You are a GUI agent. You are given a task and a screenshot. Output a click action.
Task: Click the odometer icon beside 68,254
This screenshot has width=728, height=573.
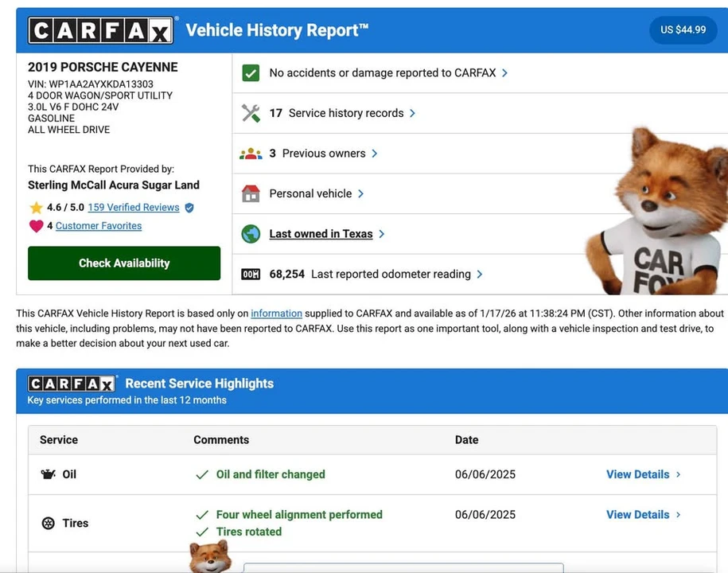tap(251, 275)
